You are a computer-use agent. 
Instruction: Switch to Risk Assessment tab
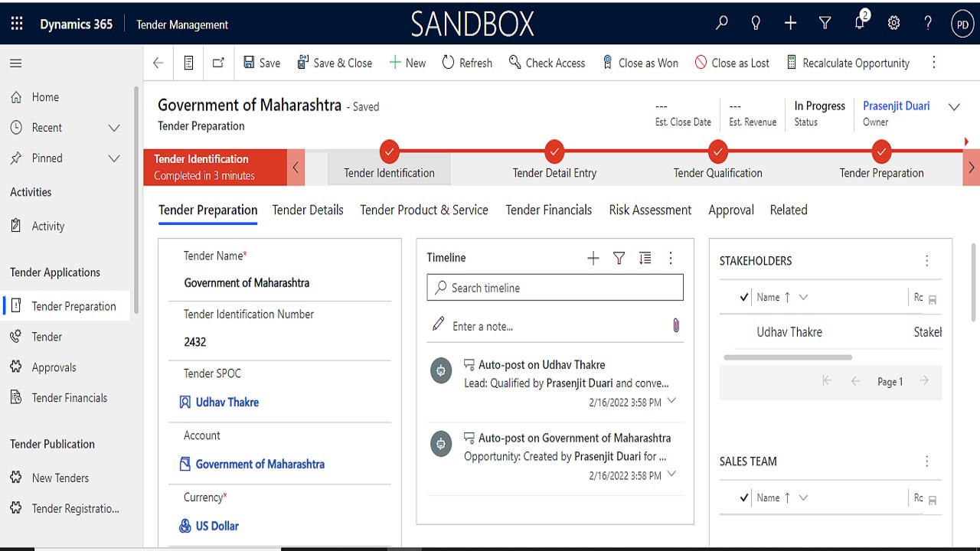[650, 210]
